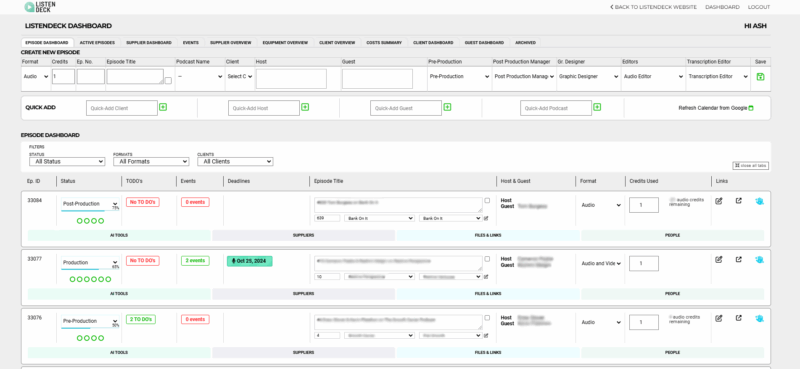
Task: Click the Quick-Add Client input field
Action: pos(122,108)
